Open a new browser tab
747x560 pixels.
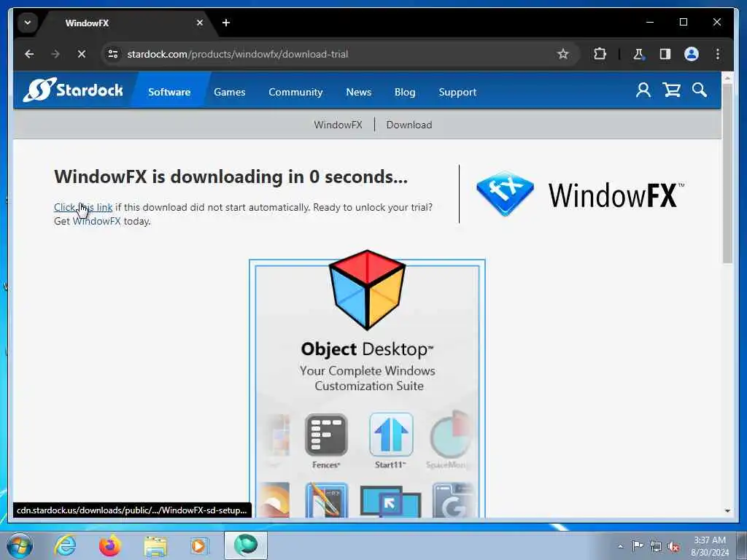[226, 23]
